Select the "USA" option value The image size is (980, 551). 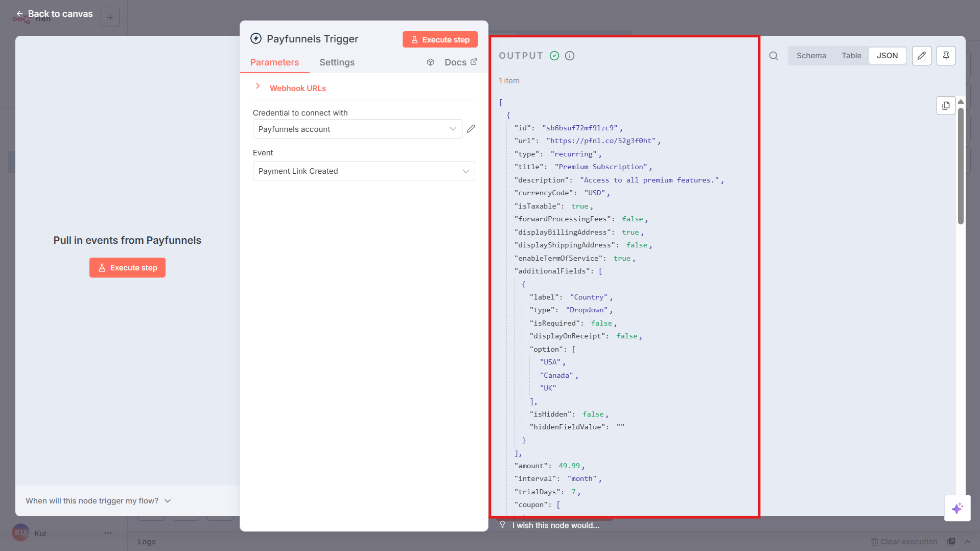pyautogui.click(x=550, y=362)
